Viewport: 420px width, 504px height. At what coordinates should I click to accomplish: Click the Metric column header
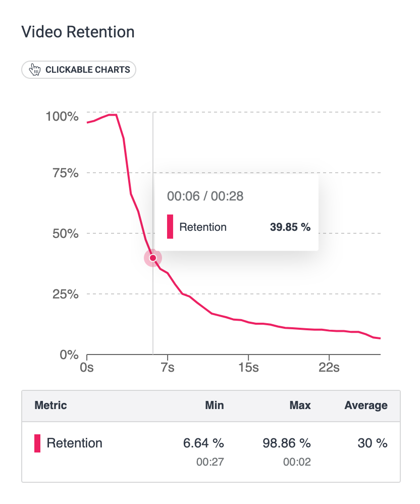pyautogui.click(x=50, y=405)
